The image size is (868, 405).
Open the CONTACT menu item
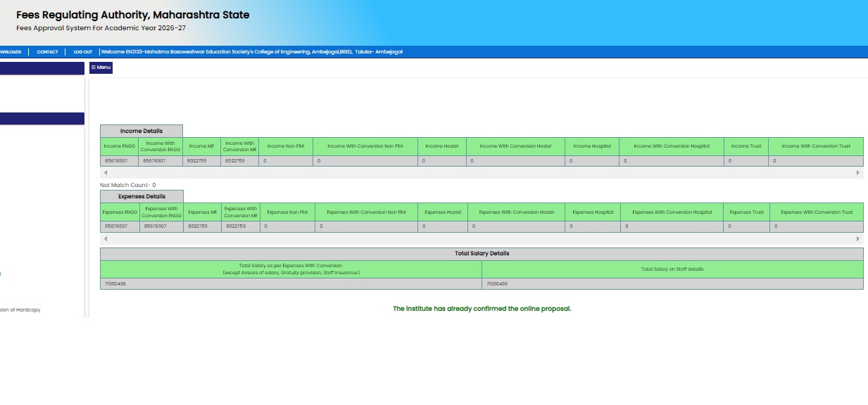pyautogui.click(x=47, y=52)
